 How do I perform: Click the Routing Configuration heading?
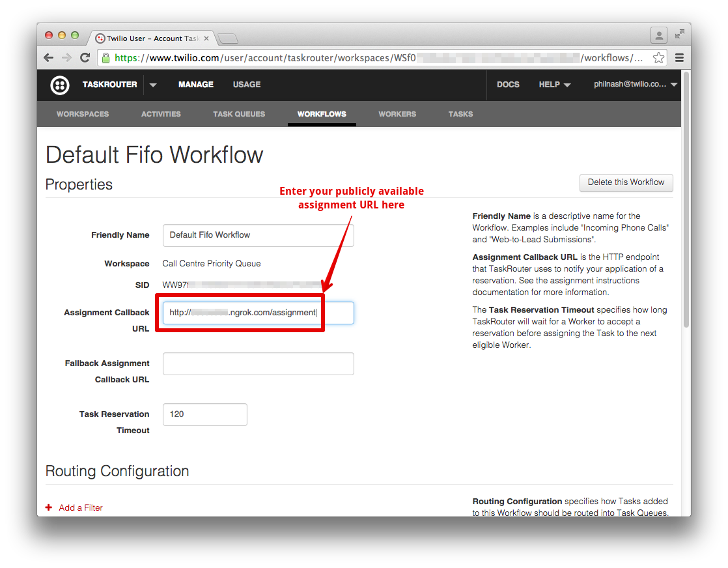point(117,471)
